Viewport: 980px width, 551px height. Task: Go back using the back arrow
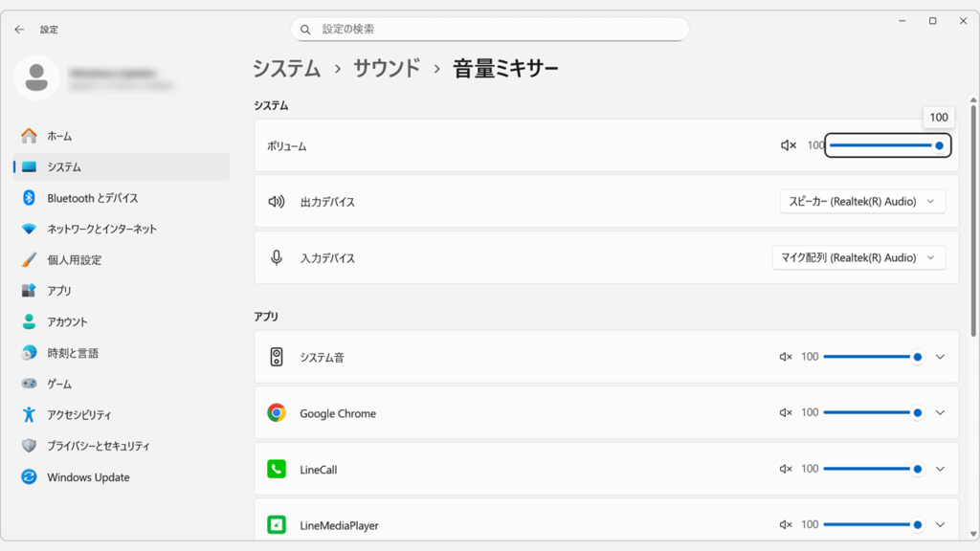coord(18,29)
